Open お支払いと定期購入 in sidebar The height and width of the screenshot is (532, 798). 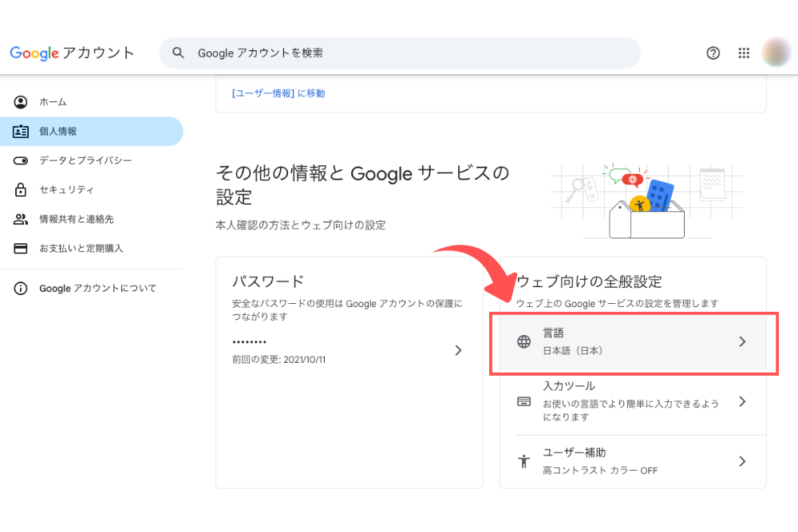click(81, 248)
